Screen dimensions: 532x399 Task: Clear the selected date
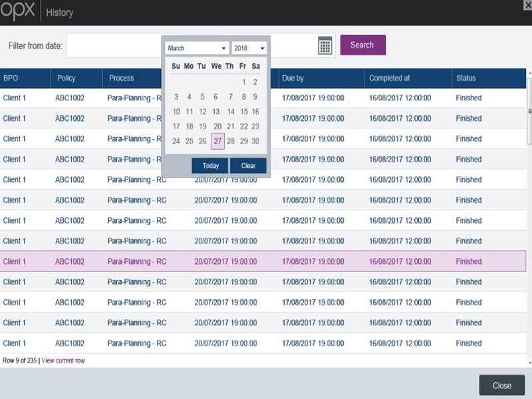[248, 166]
